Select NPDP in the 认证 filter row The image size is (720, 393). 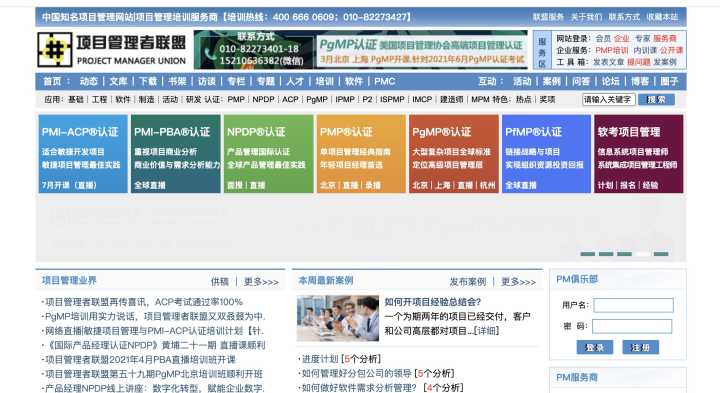click(x=263, y=99)
